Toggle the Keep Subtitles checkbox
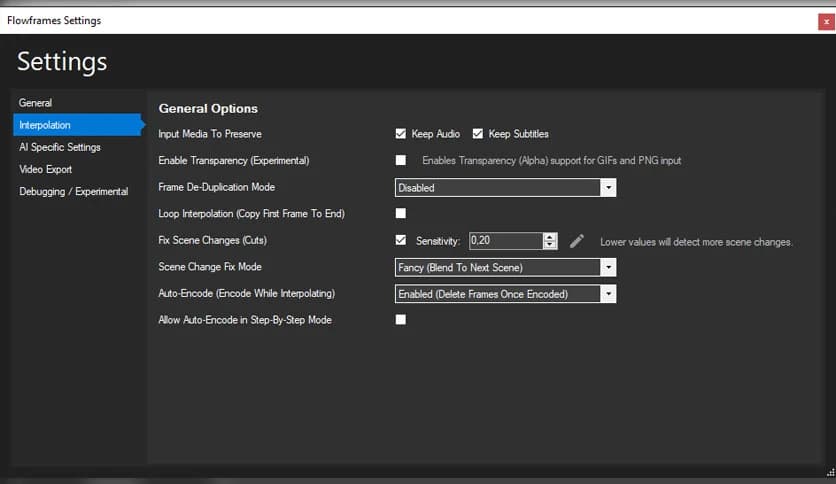 [478, 134]
